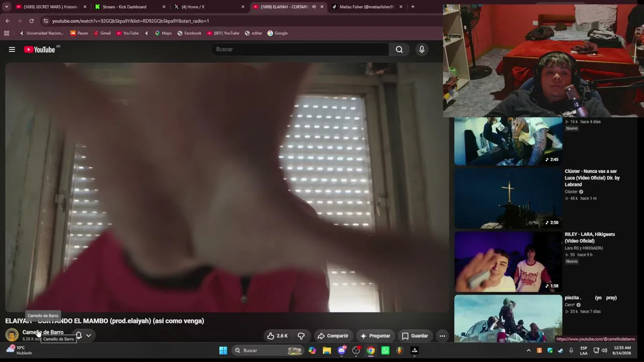The height and width of the screenshot is (362, 644).
Task: Click the Windows taskbar Buscar search box
Action: tap(268, 350)
